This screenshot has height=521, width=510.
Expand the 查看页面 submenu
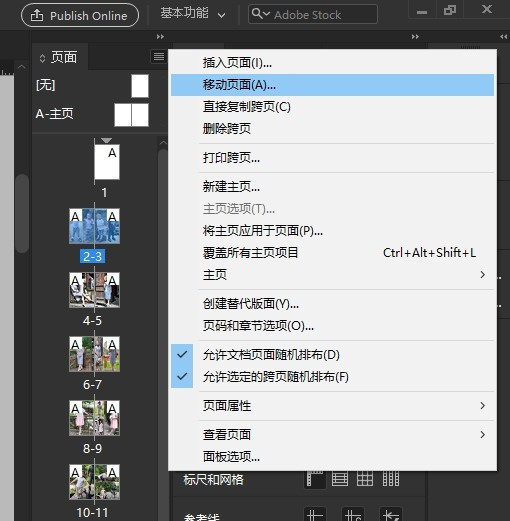tap(332, 435)
